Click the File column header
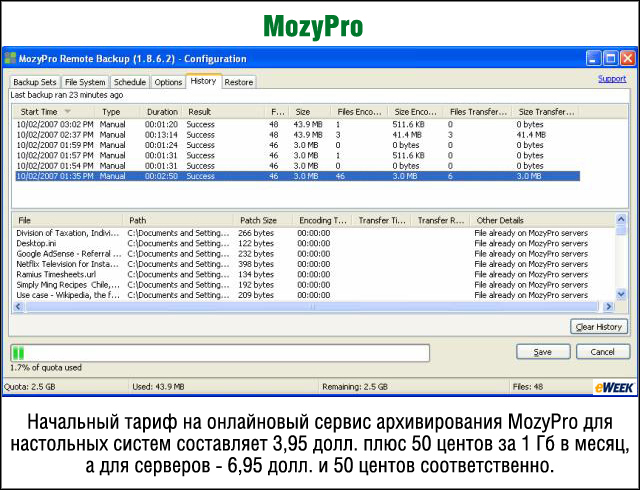The width and height of the screenshot is (640, 490). 68,220
